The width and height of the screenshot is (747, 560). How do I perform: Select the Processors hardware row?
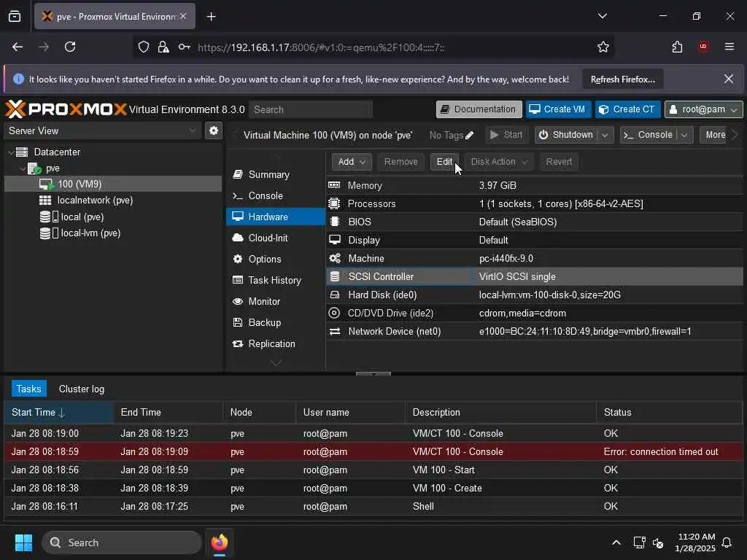click(534, 204)
